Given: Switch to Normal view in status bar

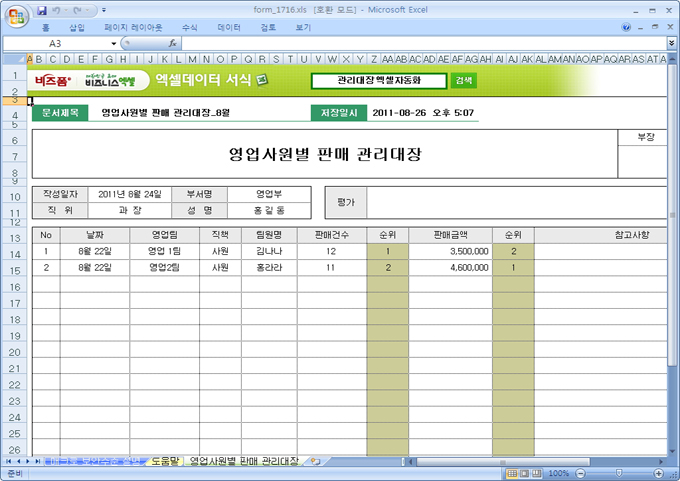Looking at the screenshot, I should (x=512, y=473).
